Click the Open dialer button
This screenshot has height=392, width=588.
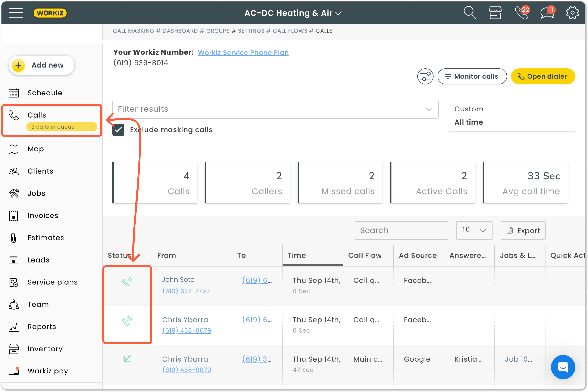pos(543,76)
